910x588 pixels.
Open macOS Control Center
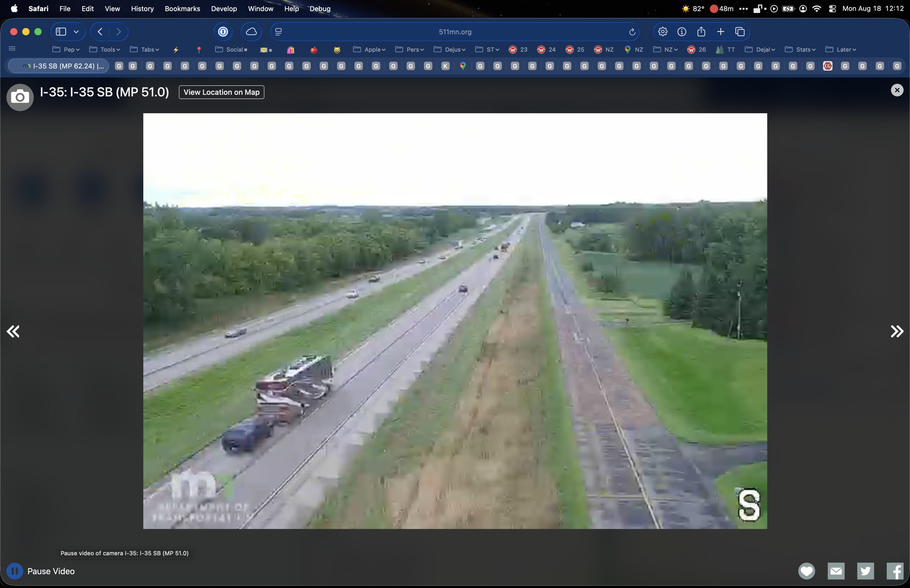[833, 8]
